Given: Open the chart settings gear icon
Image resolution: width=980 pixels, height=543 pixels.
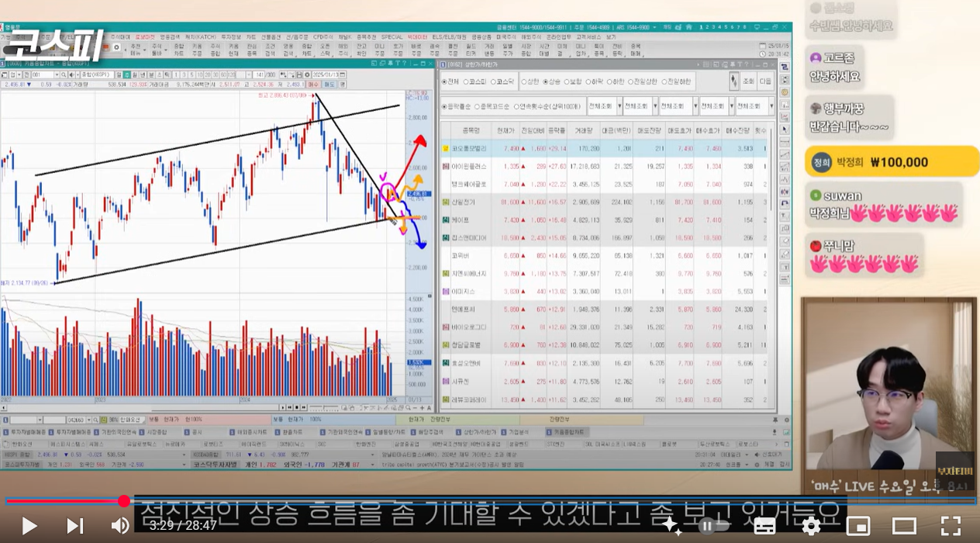Looking at the screenshot, I should [x=307, y=74].
